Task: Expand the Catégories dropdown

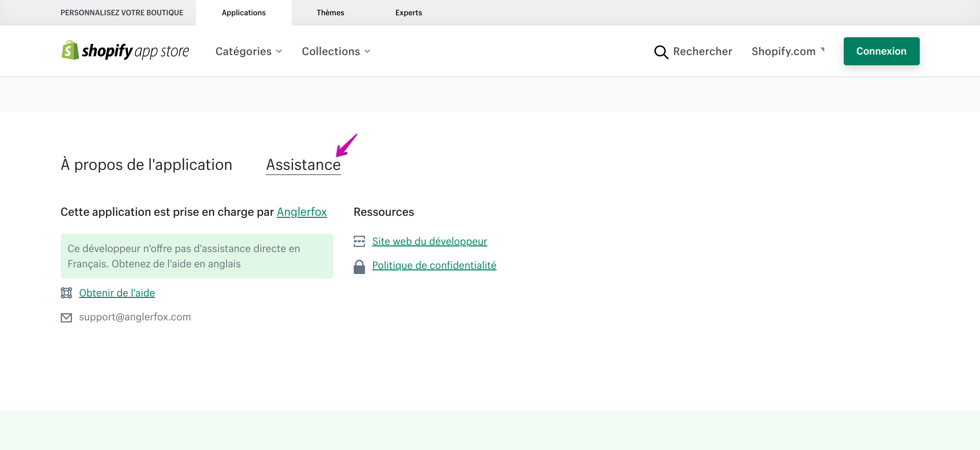Action: (249, 52)
